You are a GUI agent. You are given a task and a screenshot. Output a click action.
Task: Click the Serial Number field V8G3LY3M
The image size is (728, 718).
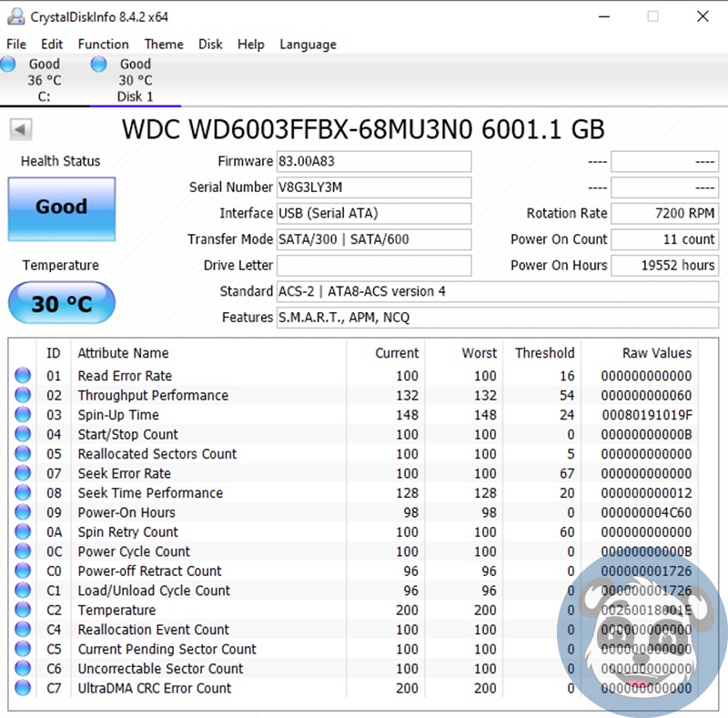[374, 187]
